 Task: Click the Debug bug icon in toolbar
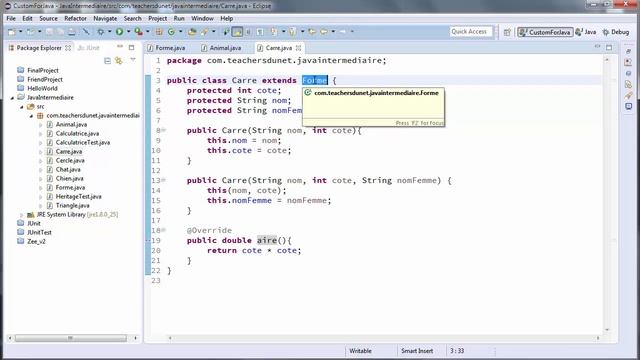click(x=100, y=31)
